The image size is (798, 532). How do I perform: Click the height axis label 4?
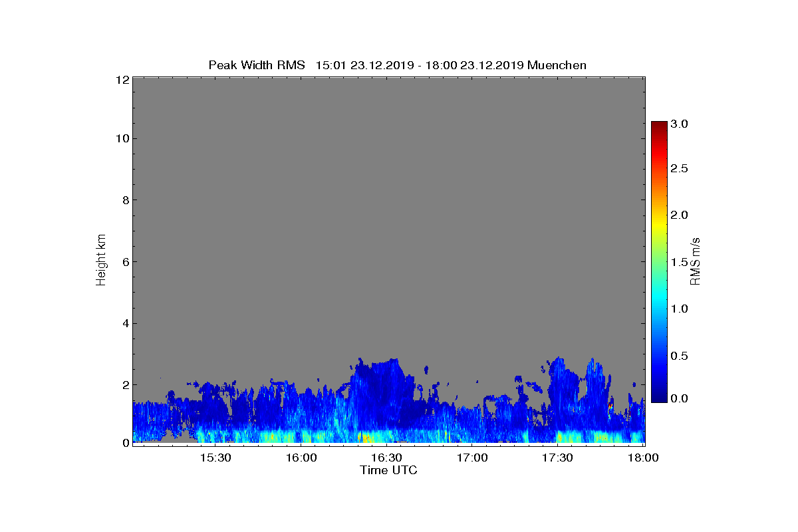(x=125, y=323)
